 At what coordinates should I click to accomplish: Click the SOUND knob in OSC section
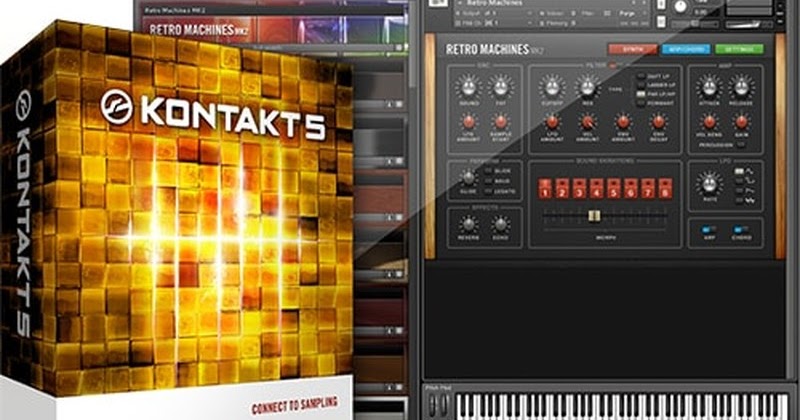point(468,87)
